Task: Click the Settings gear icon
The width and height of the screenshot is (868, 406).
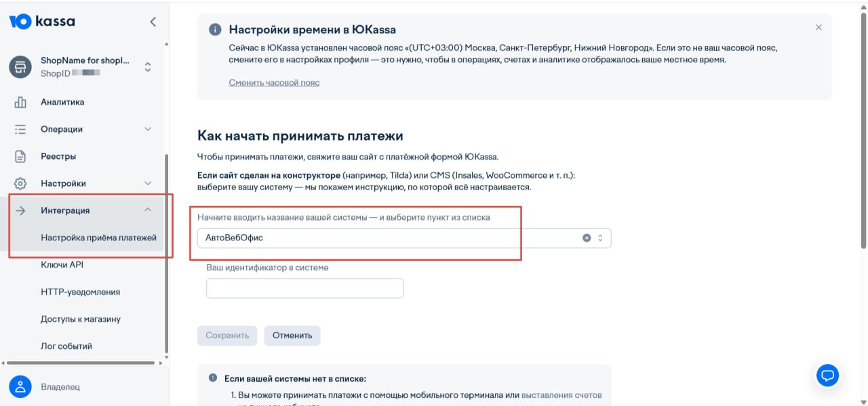Action: point(20,184)
